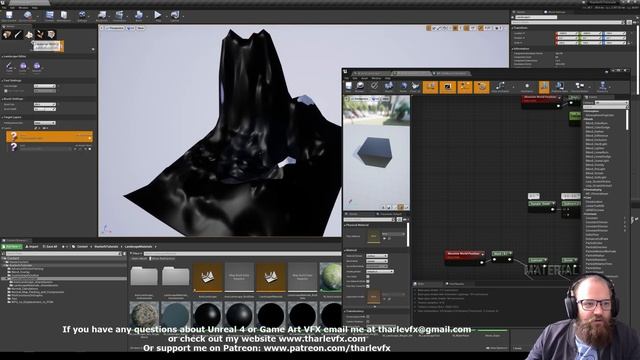The height and width of the screenshot is (360, 640).
Task: Click Home in Material Editor toolbar
Action: [x=403, y=87]
